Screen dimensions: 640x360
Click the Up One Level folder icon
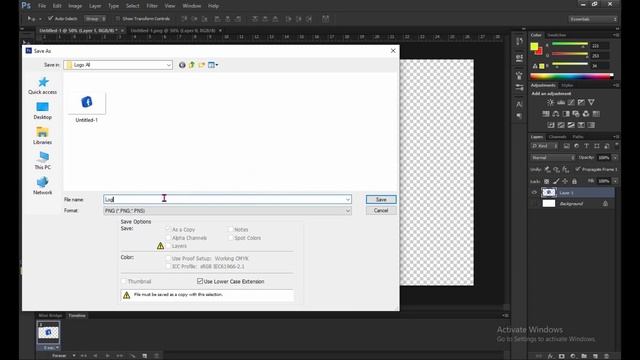pyautogui.click(x=192, y=65)
